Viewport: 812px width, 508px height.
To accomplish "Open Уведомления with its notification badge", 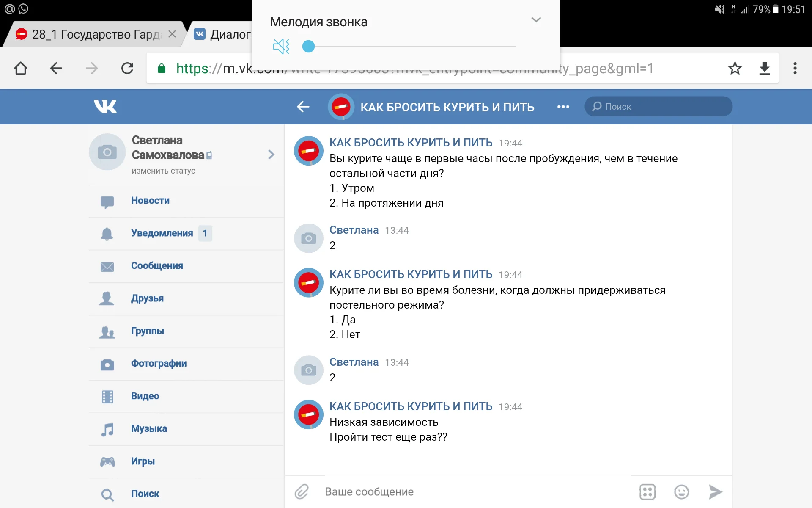I will pyautogui.click(x=162, y=233).
